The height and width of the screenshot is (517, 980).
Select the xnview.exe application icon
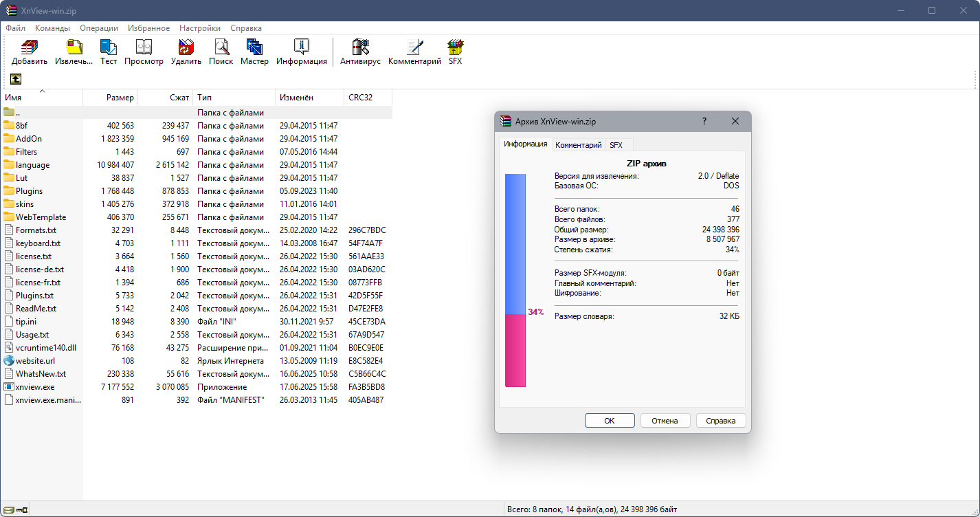[9, 387]
